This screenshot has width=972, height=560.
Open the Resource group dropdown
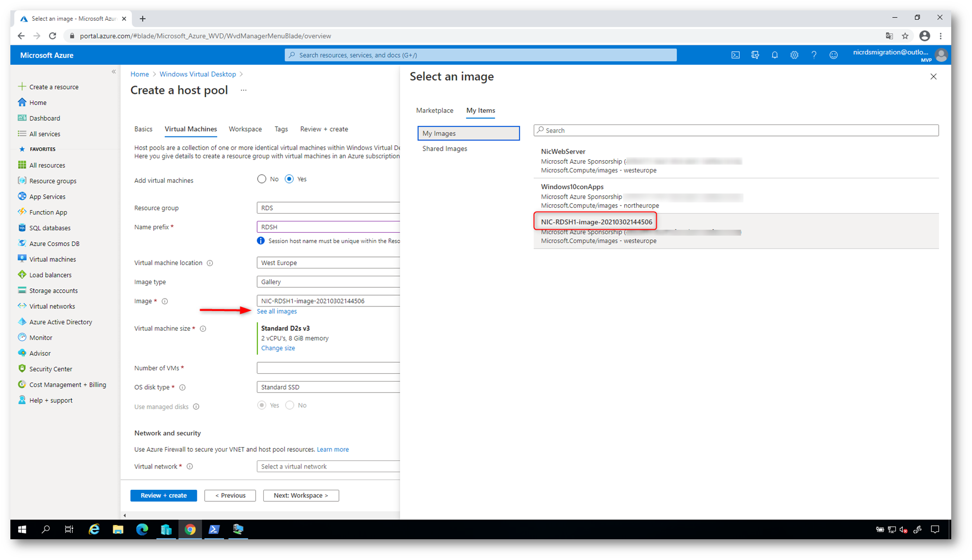pyautogui.click(x=328, y=208)
